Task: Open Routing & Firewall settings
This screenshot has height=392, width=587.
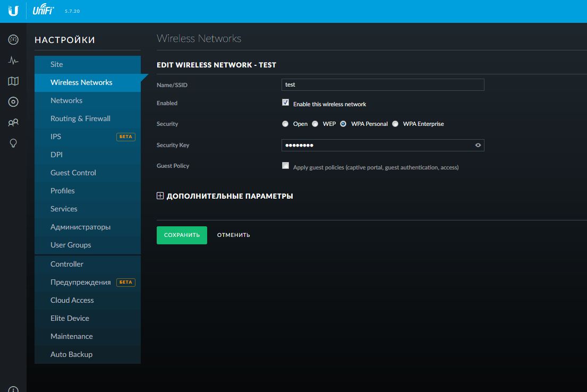Action: pyautogui.click(x=80, y=118)
